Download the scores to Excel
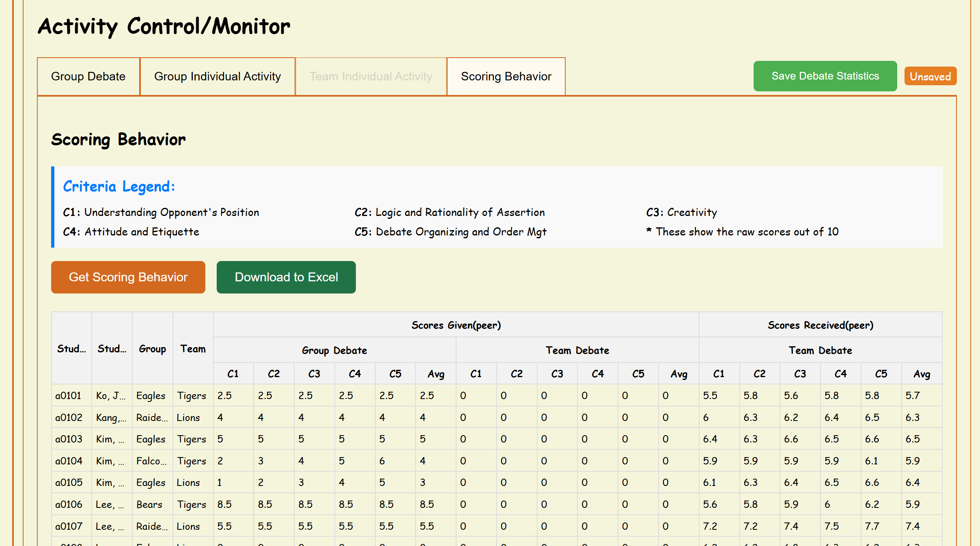 point(286,277)
